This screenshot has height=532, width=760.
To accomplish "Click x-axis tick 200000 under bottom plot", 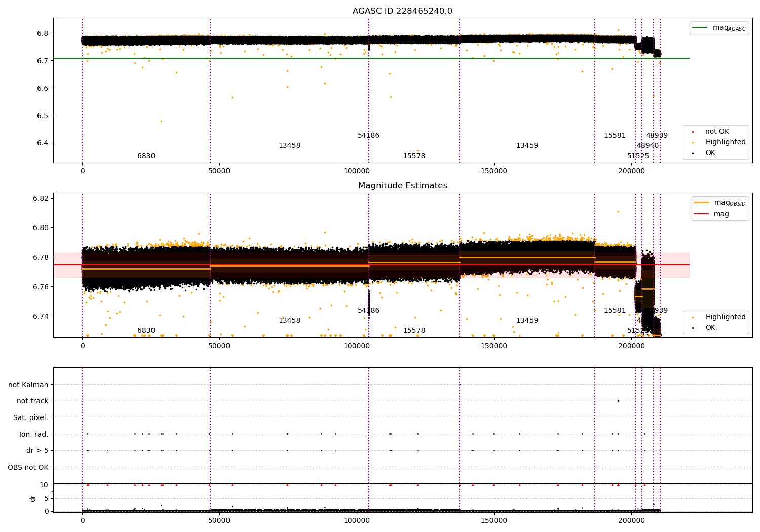I will pyautogui.click(x=631, y=521).
